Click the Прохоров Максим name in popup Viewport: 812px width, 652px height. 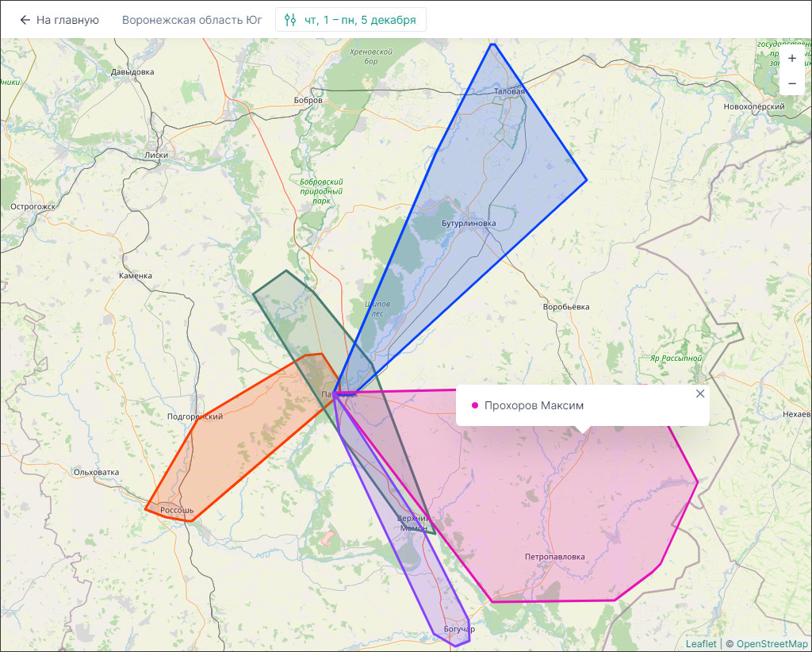(x=534, y=406)
